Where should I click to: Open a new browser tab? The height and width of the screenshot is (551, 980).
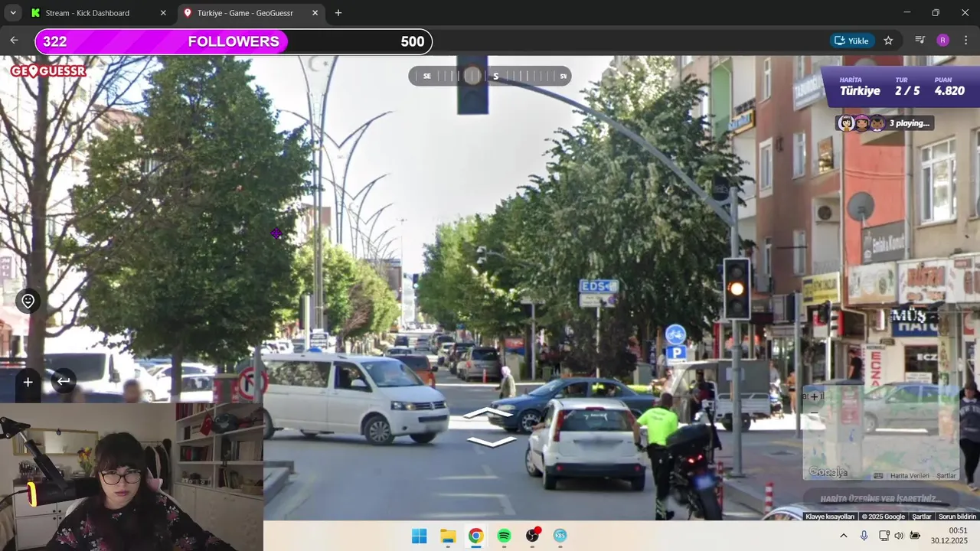point(338,13)
